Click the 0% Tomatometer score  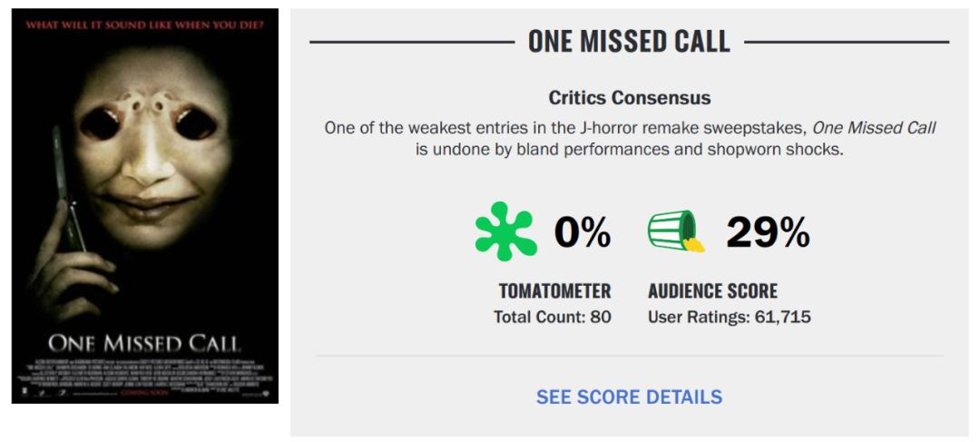pyautogui.click(x=583, y=233)
